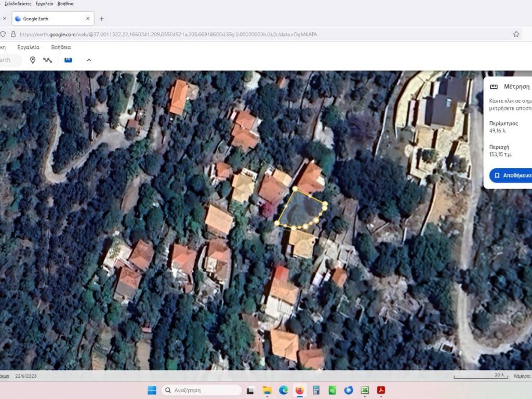Open Microsoft Edge from the taskbar
Image resolution: width=532 pixels, height=399 pixels.
point(283,390)
